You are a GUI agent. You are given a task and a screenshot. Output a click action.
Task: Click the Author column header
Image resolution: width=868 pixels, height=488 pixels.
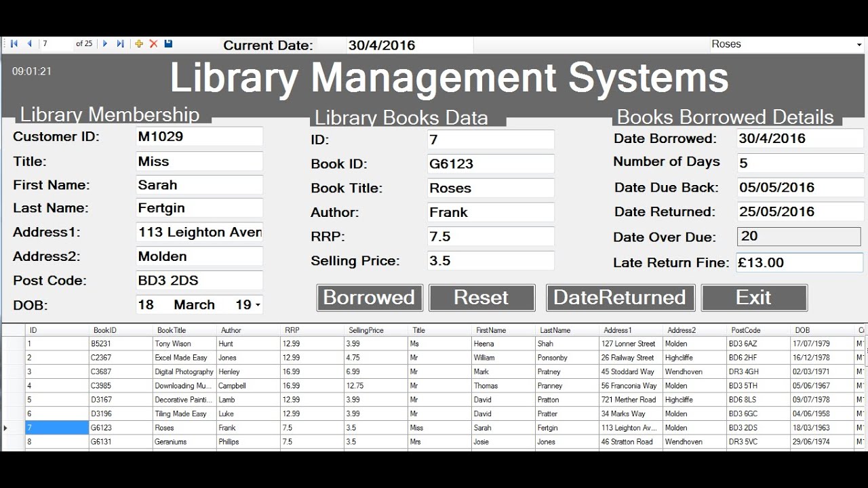(248, 330)
